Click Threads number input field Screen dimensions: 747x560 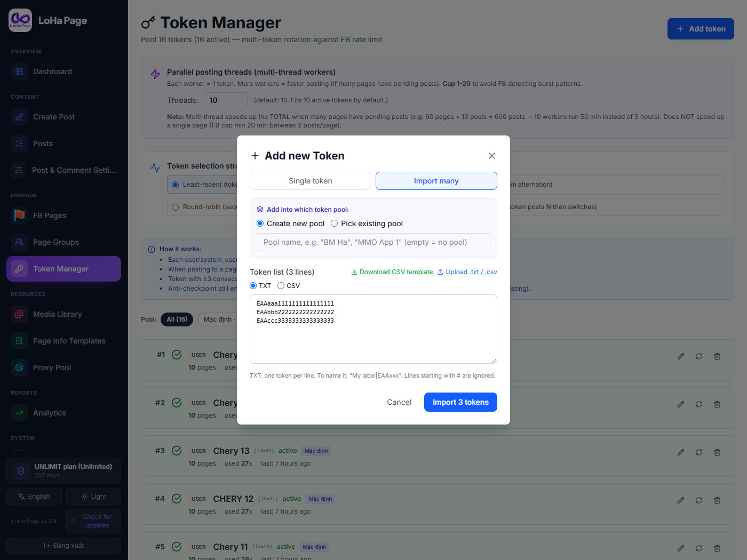click(226, 100)
